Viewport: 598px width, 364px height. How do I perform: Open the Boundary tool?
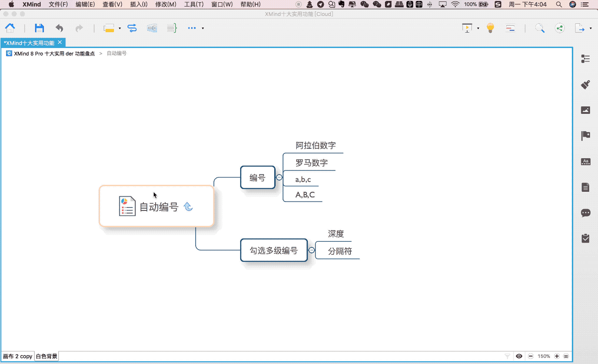[151, 28]
